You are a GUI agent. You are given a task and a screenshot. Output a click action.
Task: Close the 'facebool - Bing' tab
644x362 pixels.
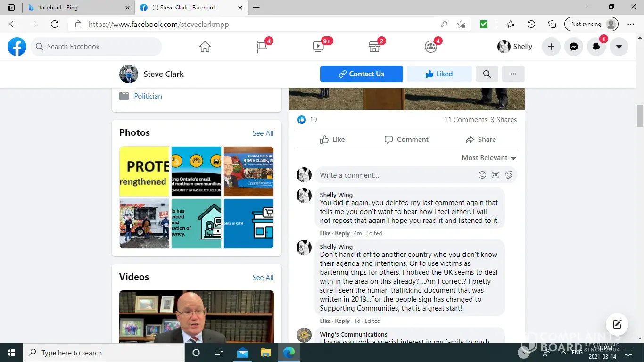[127, 8]
